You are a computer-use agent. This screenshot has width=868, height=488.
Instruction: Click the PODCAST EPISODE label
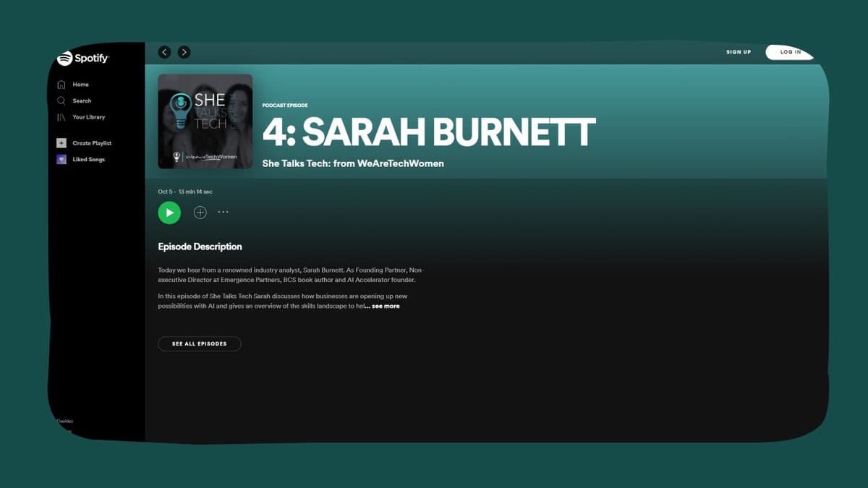tap(285, 106)
